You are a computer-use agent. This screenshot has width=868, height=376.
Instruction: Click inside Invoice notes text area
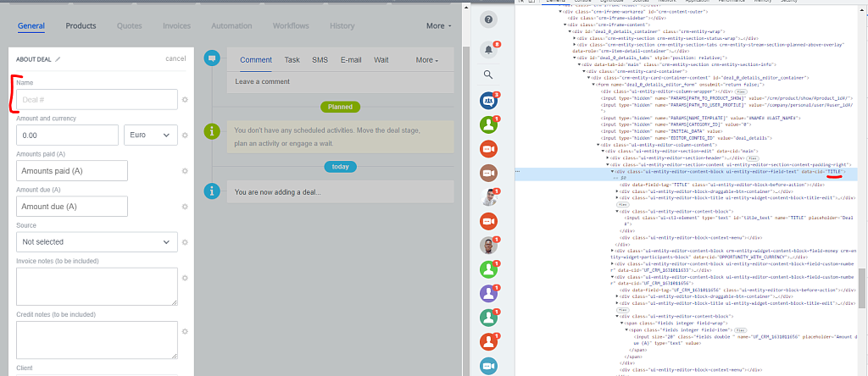[97, 286]
